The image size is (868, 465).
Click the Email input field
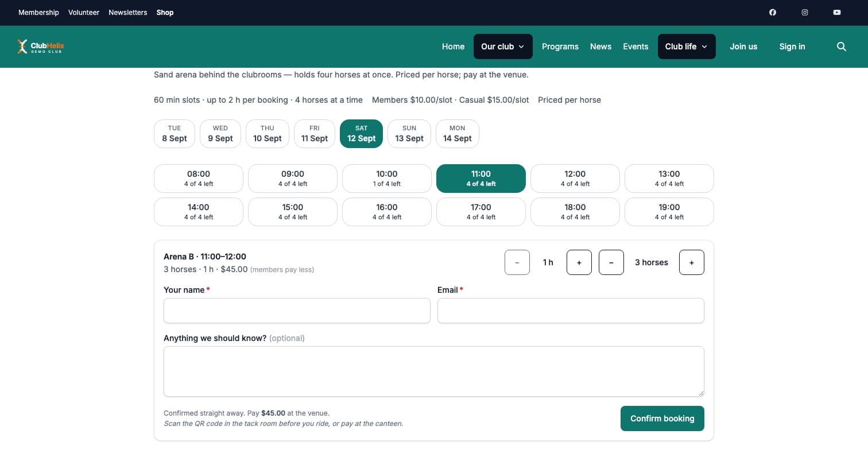571,311
